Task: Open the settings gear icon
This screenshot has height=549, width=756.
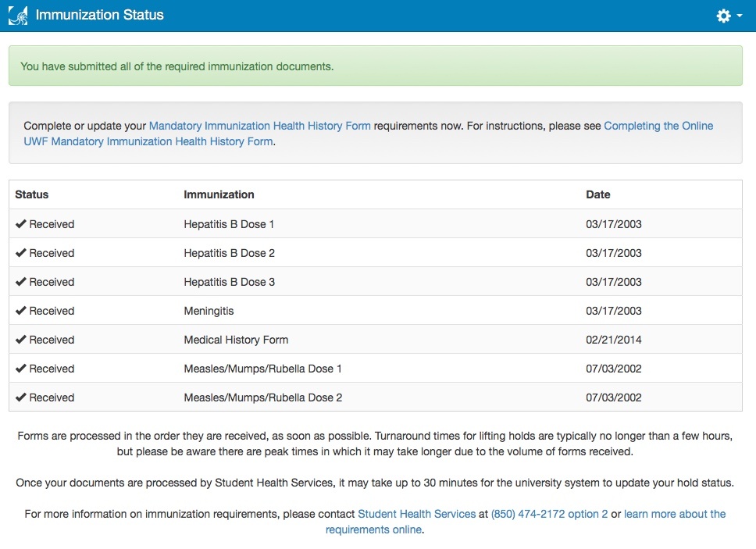Action: click(x=723, y=16)
